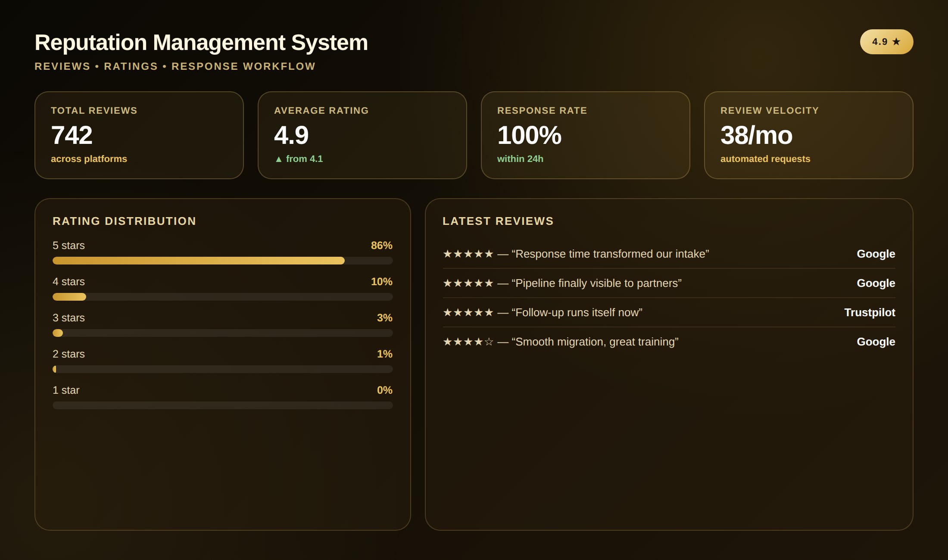Click four-star rating of 'Smooth migration' review
948x560 pixels.
468,342
